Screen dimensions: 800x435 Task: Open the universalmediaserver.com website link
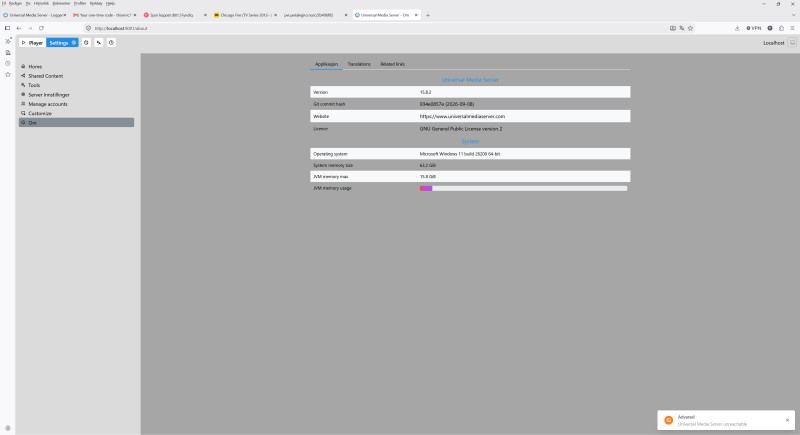point(462,116)
